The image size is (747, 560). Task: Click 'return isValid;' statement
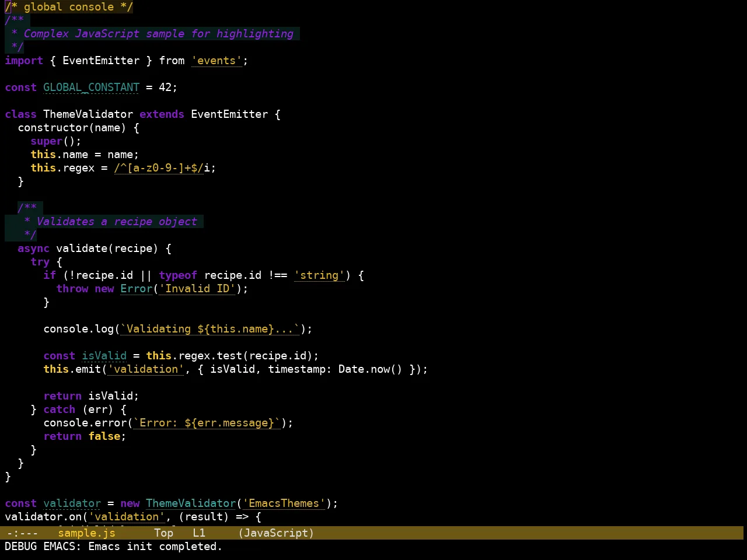coord(91,396)
